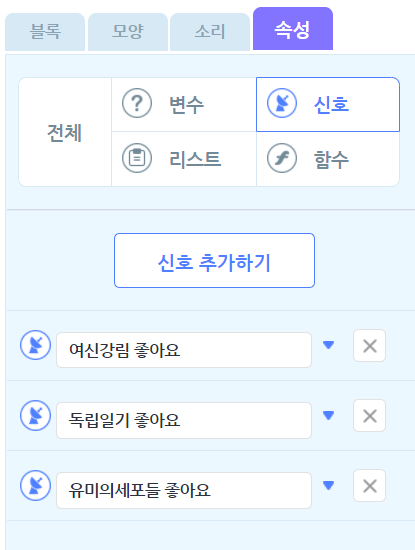
Task: Expand the 여신강림 좋아요 dropdown arrow
Action: click(x=328, y=345)
